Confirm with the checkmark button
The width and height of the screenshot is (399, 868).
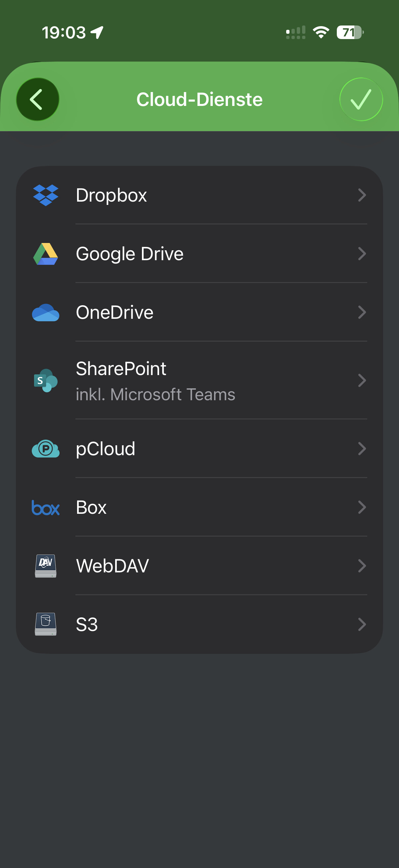point(361,99)
